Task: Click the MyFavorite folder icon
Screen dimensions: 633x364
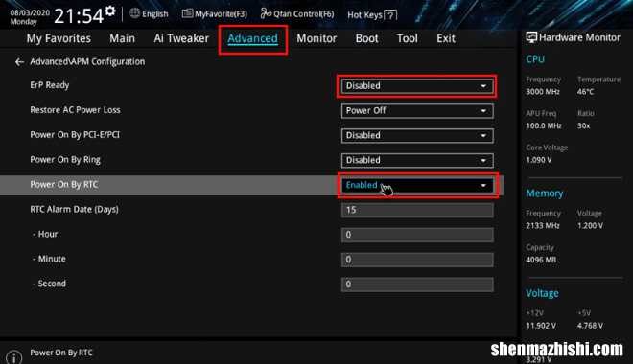Action: pos(187,13)
